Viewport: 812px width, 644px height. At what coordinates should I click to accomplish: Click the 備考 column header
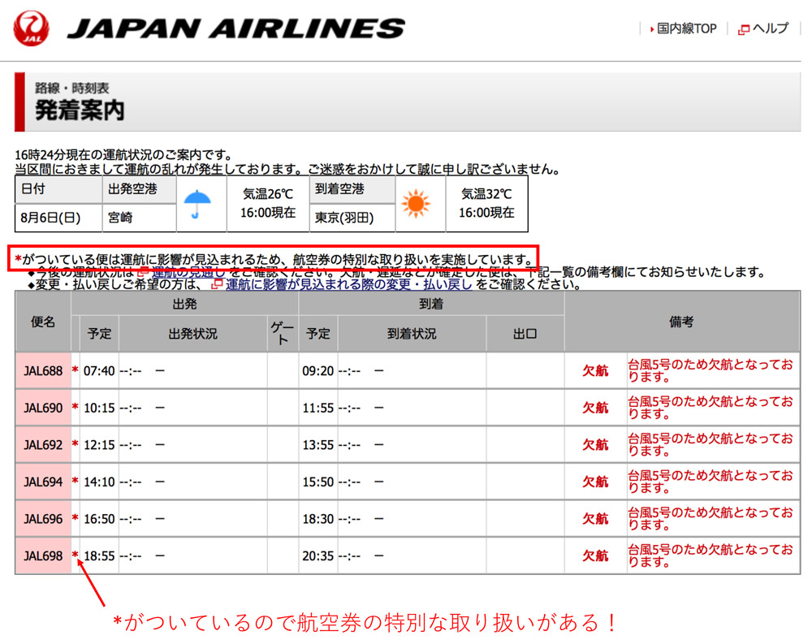pos(681,322)
